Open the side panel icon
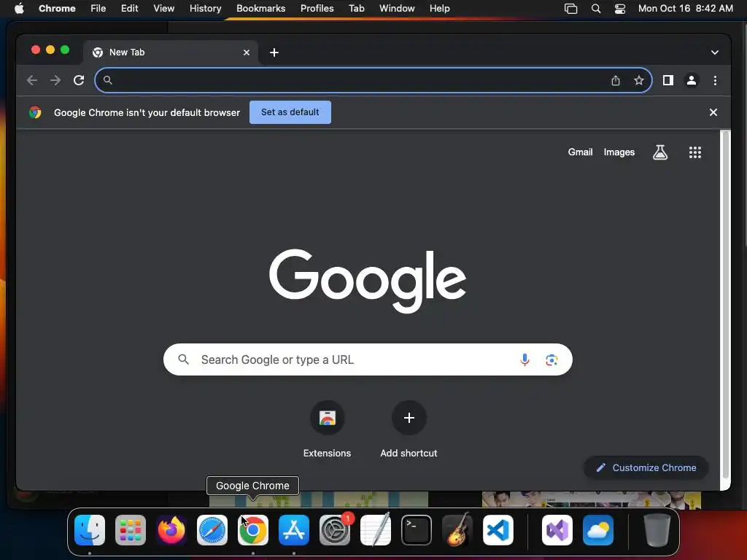 (668, 80)
